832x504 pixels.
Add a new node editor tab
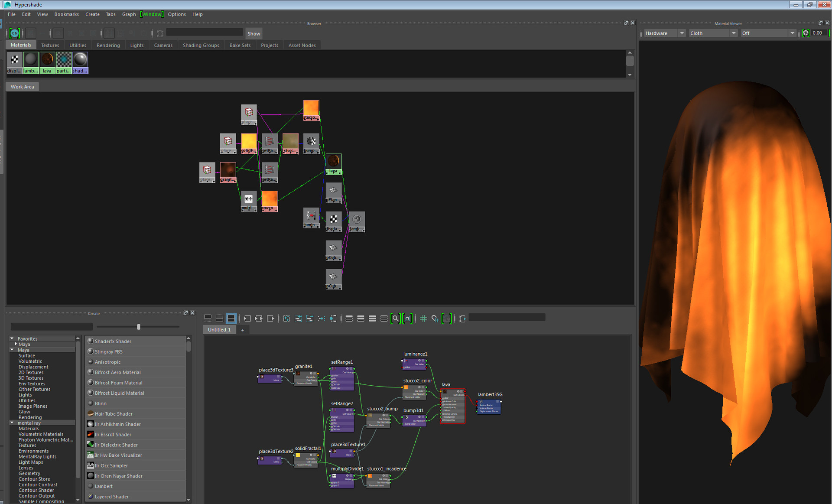243,330
